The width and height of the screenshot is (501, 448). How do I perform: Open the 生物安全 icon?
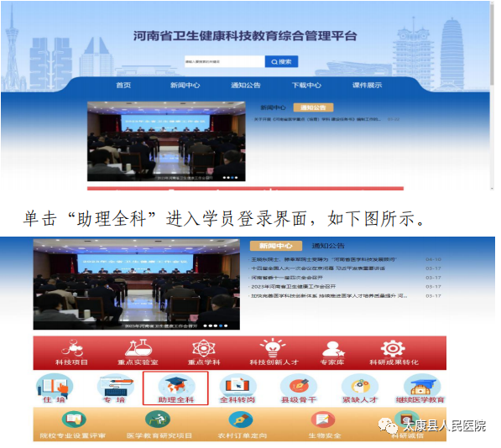pos(323,419)
